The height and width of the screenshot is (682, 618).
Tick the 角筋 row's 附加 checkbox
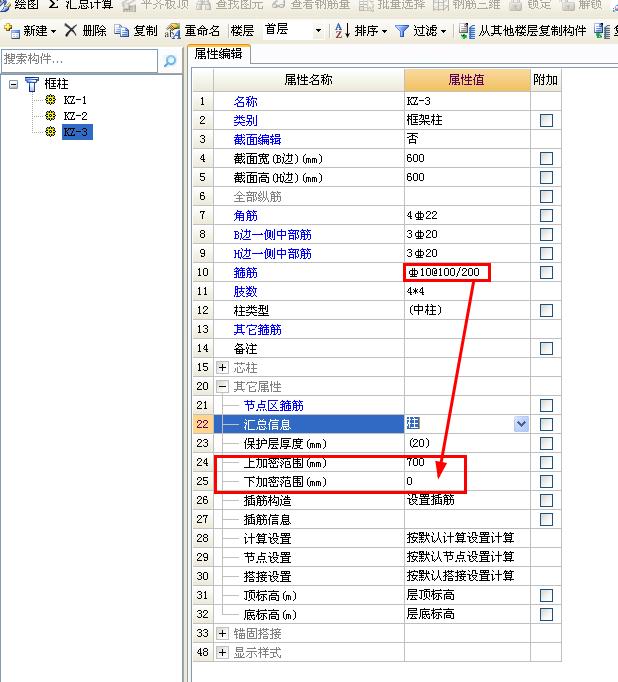546,215
